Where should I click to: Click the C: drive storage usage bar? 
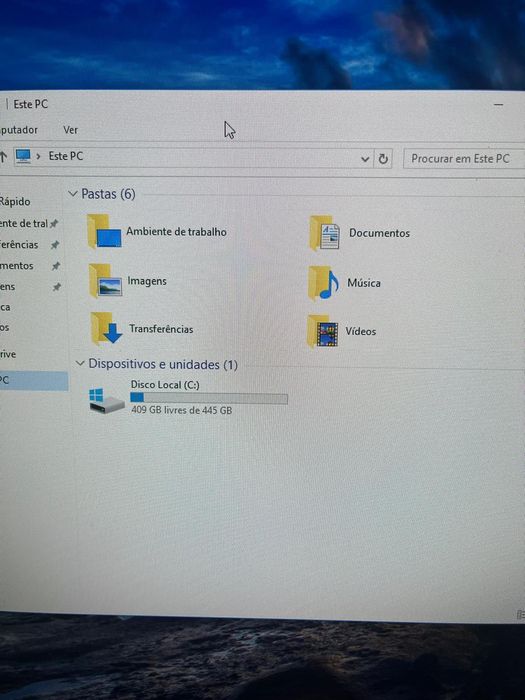click(x=209, y=398)
